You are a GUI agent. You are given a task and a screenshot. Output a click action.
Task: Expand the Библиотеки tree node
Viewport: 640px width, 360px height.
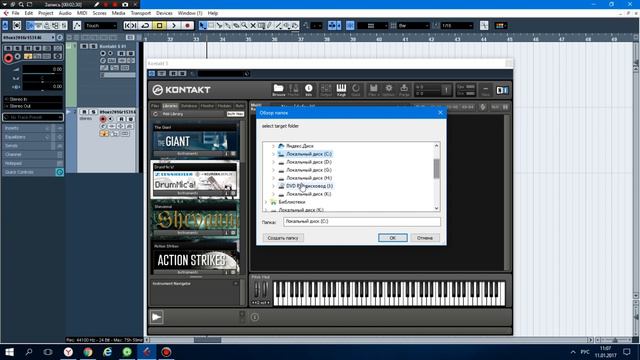[266, 202]
